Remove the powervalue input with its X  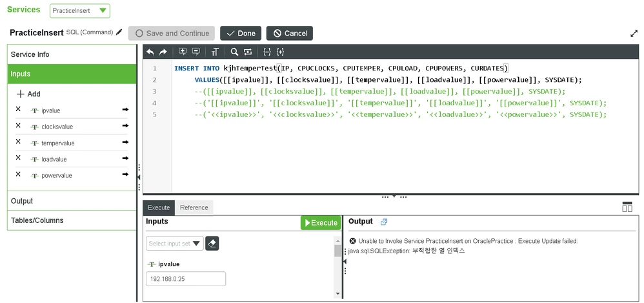pos(18,174)
